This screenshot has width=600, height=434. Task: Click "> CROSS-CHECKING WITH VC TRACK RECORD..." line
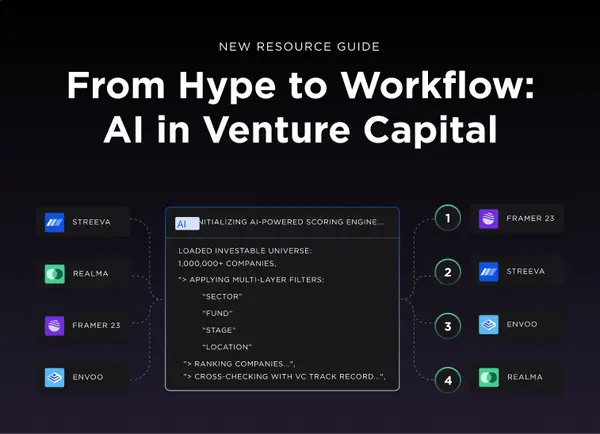[285, 377]
